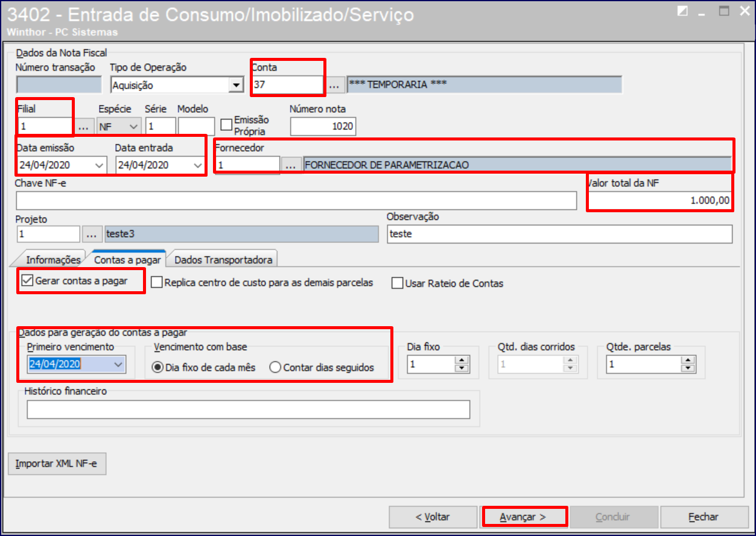
Task: Click the FORNECEDOR DE PARAMETRIZACAO text
Action: [x=387, y=165]
